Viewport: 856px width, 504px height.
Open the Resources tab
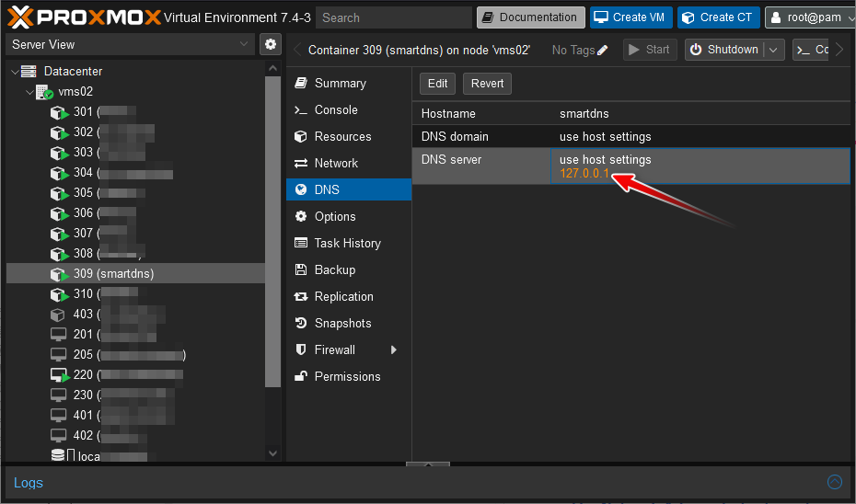[342, 136]
